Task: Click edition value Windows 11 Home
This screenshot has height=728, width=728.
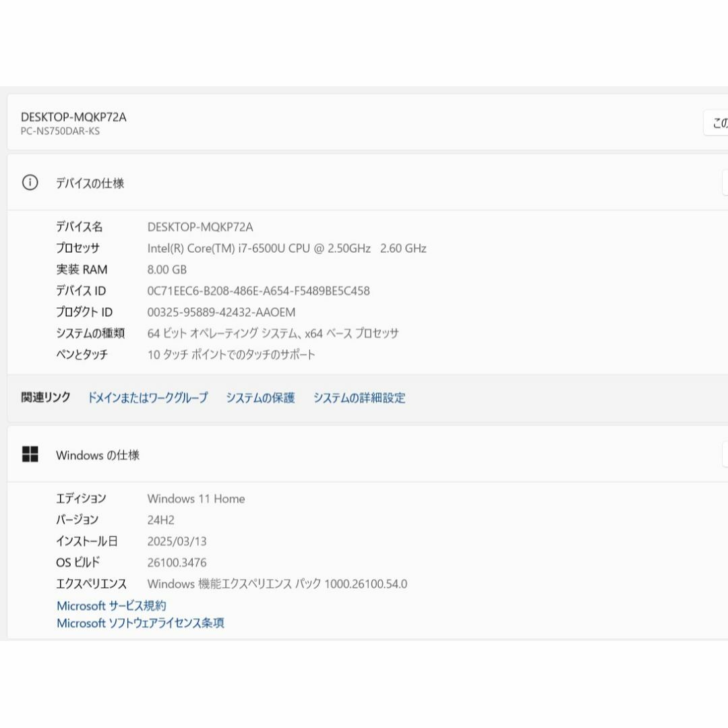Action: 196,499
